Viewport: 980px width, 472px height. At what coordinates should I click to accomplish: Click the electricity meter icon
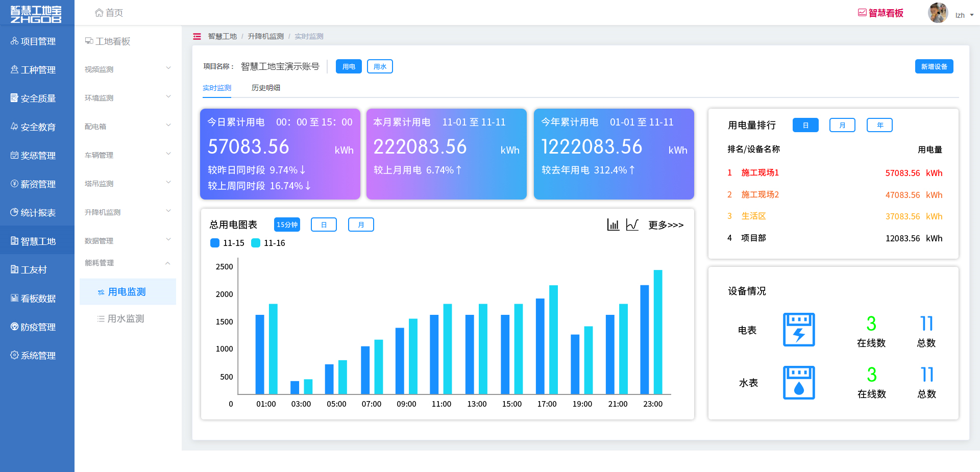(x=799, y=330)
